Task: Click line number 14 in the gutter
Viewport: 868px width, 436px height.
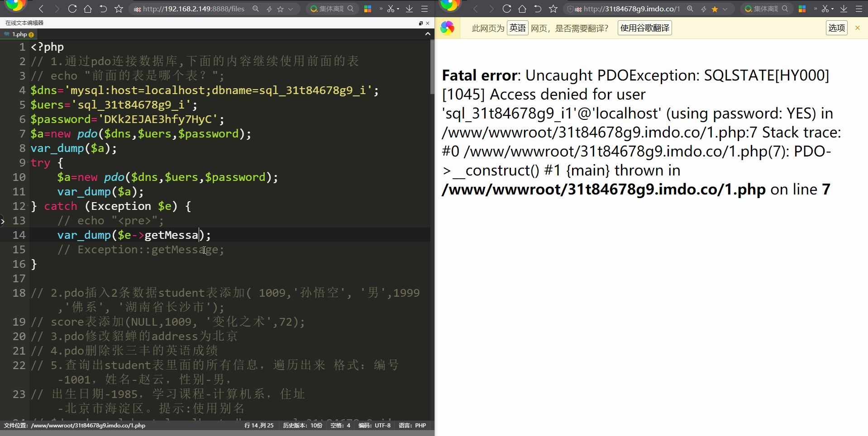Action: [x=19, y=235]
